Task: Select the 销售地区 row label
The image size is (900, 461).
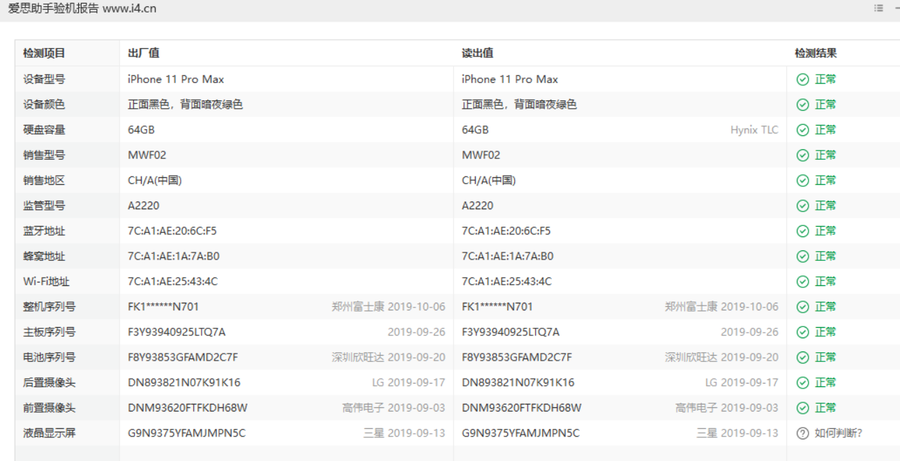Action: coord(44,180)
